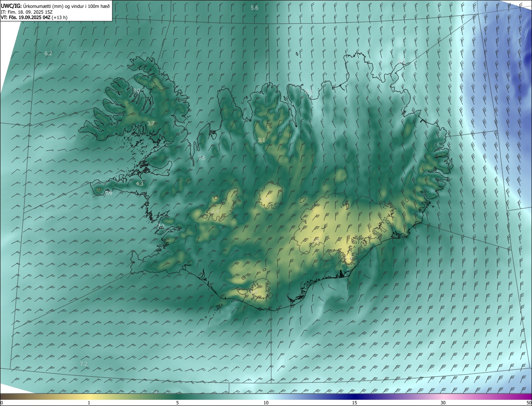Click the map value label 7.5
This screenshot has height=406, width=532.
pyautogui.click(x=202, y=158)
